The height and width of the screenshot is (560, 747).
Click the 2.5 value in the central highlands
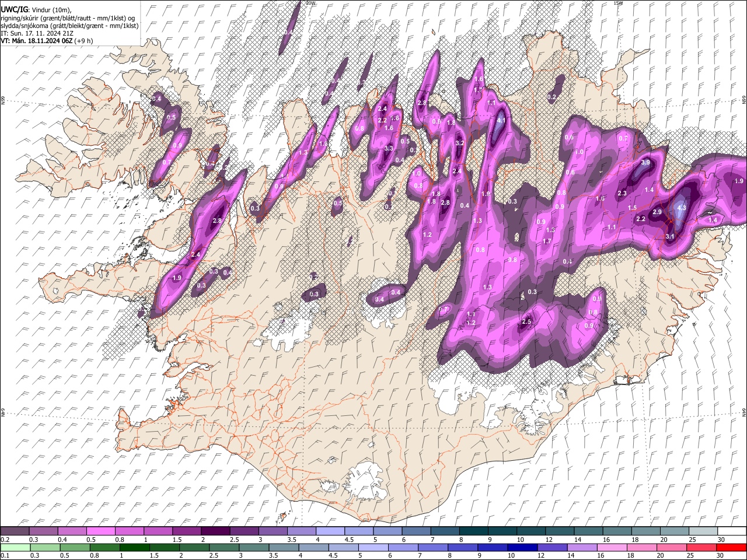[x=526, y=322]
